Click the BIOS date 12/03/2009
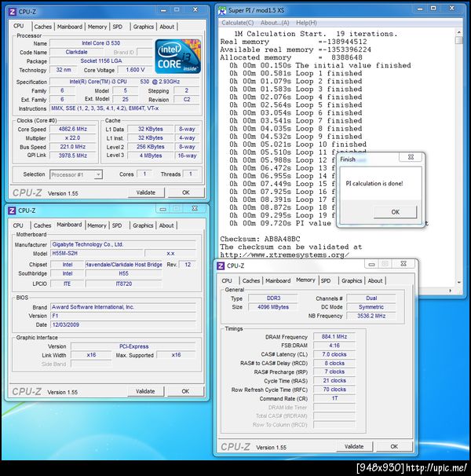471x476 pixels. pyautogui.click(x=123, y=325)
